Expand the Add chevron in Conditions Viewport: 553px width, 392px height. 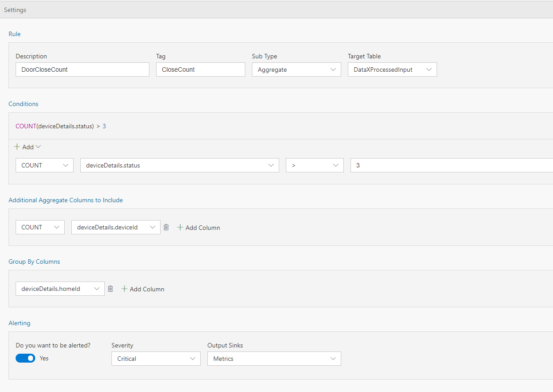click(38, 147)
